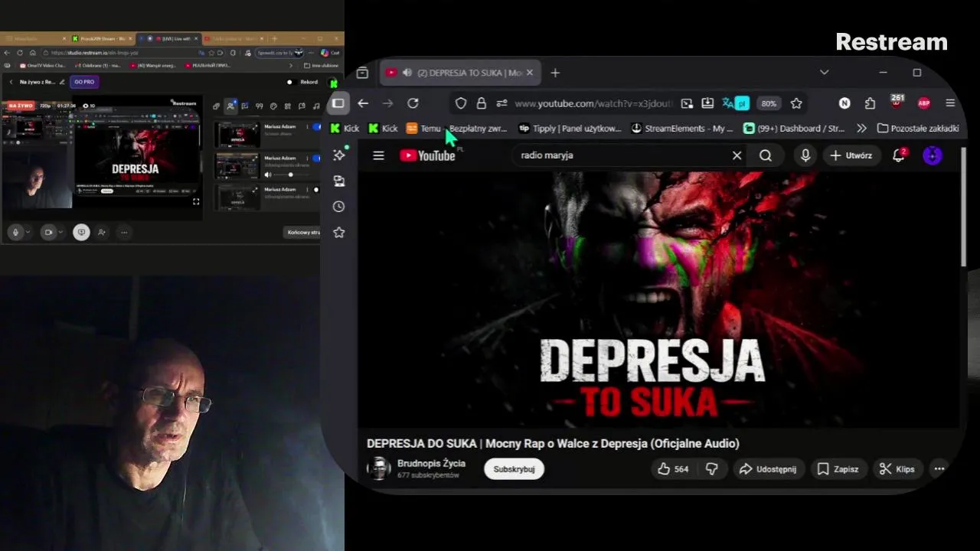Go to the YouTube home logo
Viewport: 980px width, 551px height.
point(427,155)
